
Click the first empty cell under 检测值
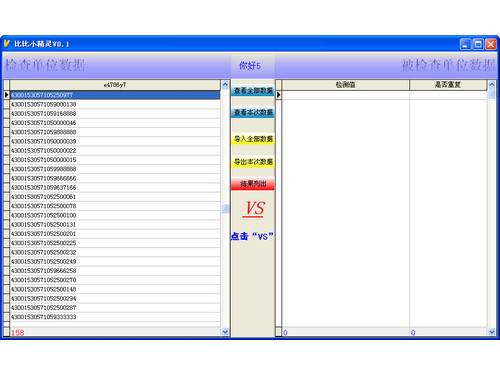pyautogui.click(x=346, y=95)
